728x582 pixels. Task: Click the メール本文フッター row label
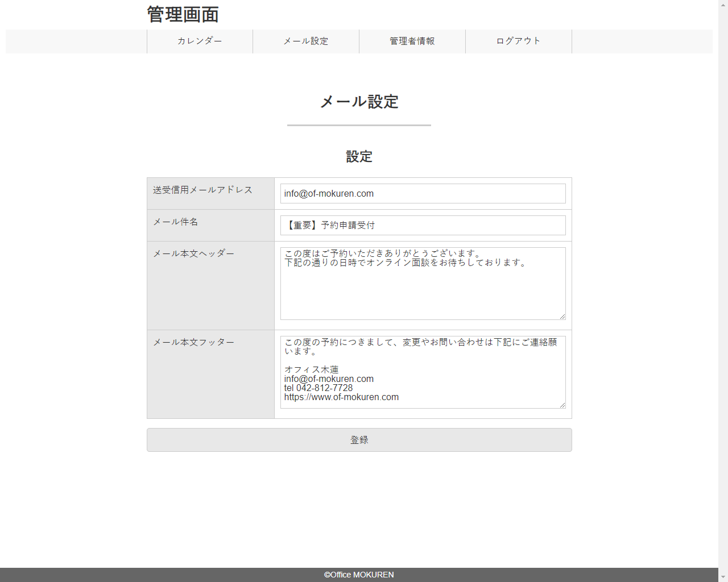click(193, 342)
